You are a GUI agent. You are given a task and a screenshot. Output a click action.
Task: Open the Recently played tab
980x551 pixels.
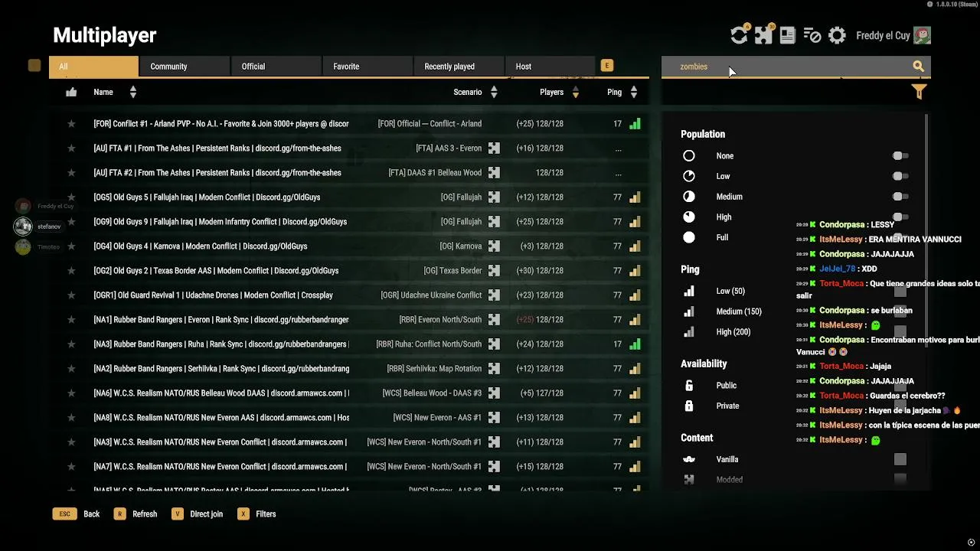(x=459, y=67)
